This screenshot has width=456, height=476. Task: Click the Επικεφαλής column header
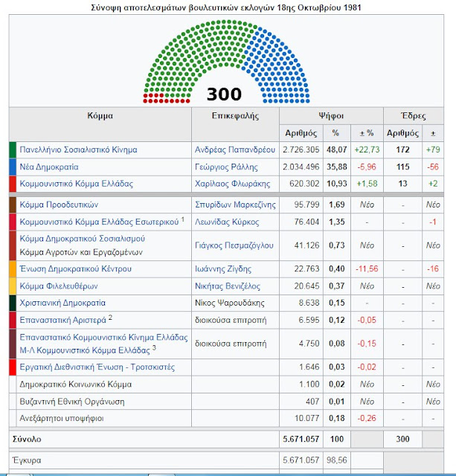(x=234, y=116)
